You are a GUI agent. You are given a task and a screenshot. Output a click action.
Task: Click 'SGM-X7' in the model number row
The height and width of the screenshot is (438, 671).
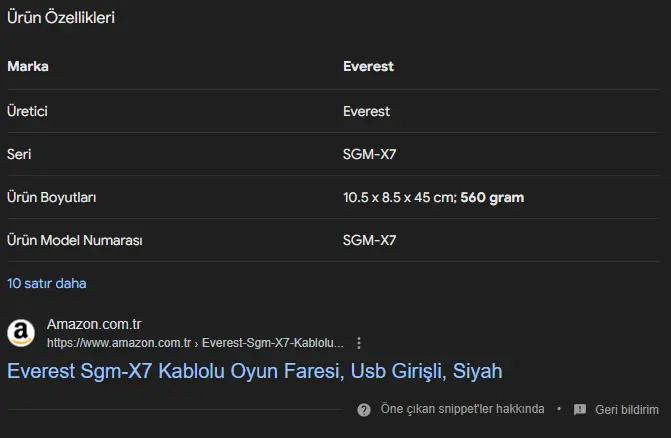369,240
